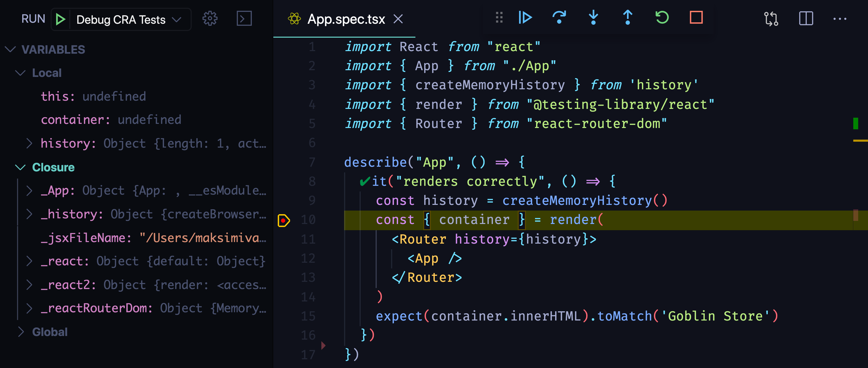Expand the history variable object

(x=29, y=143)
